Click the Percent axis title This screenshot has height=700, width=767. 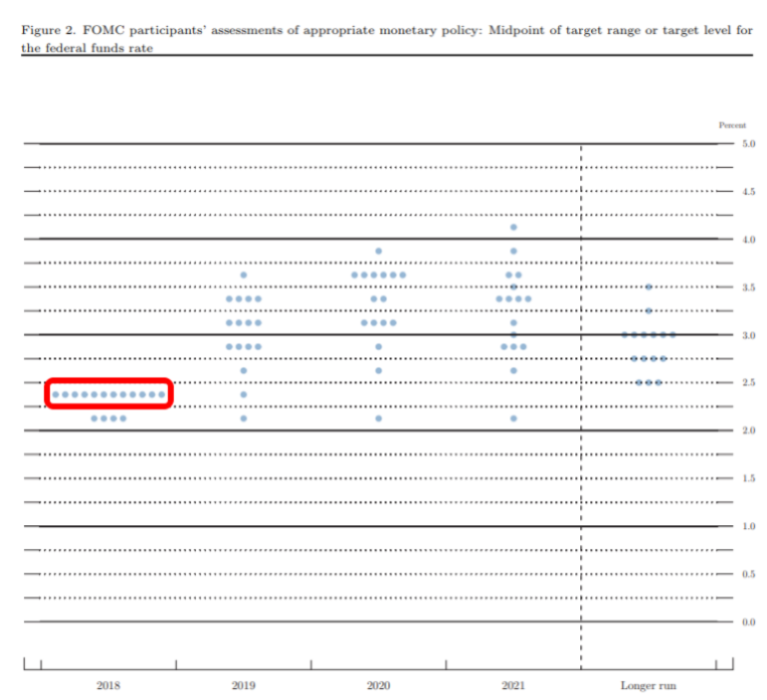tap(732, 125)
